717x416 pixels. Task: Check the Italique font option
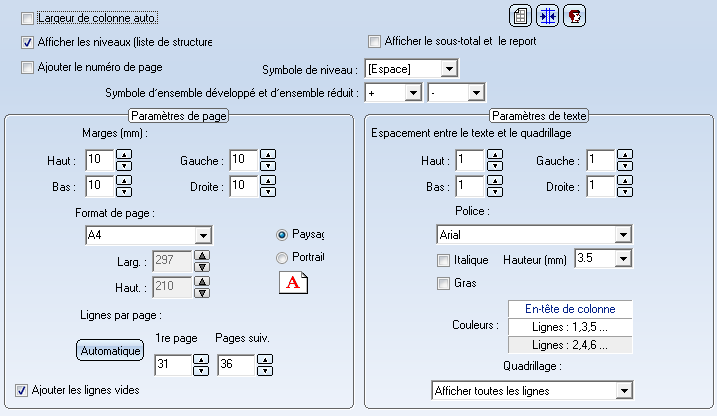(x=443, y=260)
